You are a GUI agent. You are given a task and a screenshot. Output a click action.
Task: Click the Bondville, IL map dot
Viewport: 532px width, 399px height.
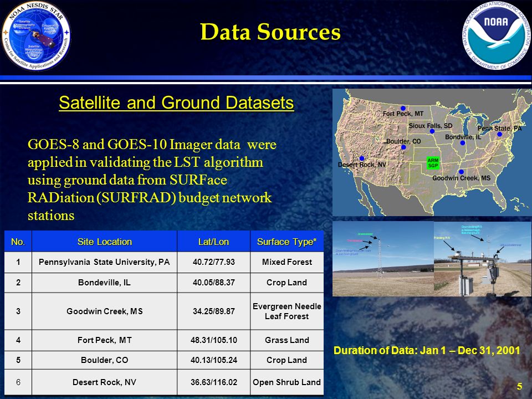coord(463,143)
